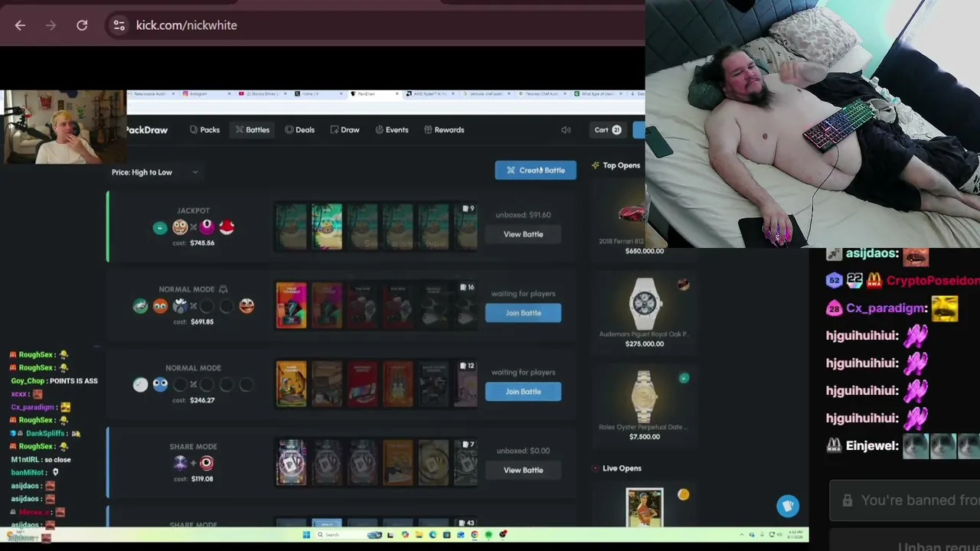Viewport: 980px width, 551px height.
Task: View the $119.08 Share Mode battle
Action: point(523,470)
